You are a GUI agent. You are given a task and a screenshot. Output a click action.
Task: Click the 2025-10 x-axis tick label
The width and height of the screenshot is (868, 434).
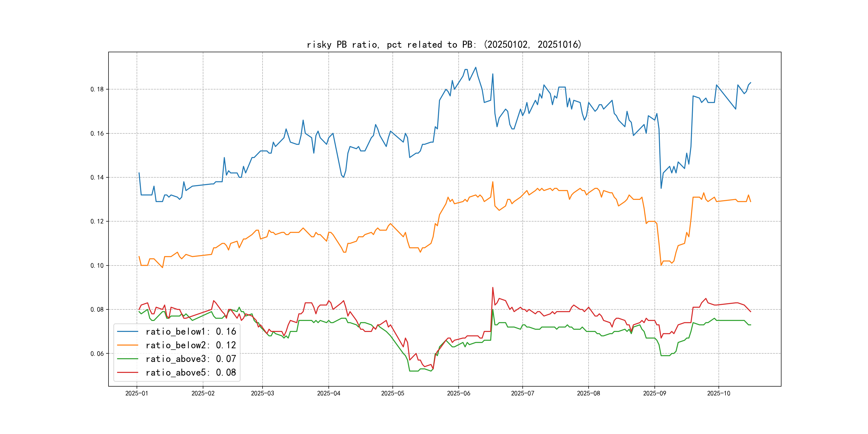click(x=719, y=393)
